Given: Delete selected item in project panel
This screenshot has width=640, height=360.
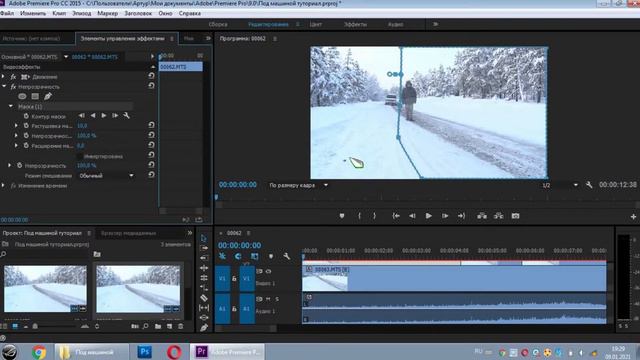Looking at the screenshot, I should pyautogui.click(x=180, y=327).
